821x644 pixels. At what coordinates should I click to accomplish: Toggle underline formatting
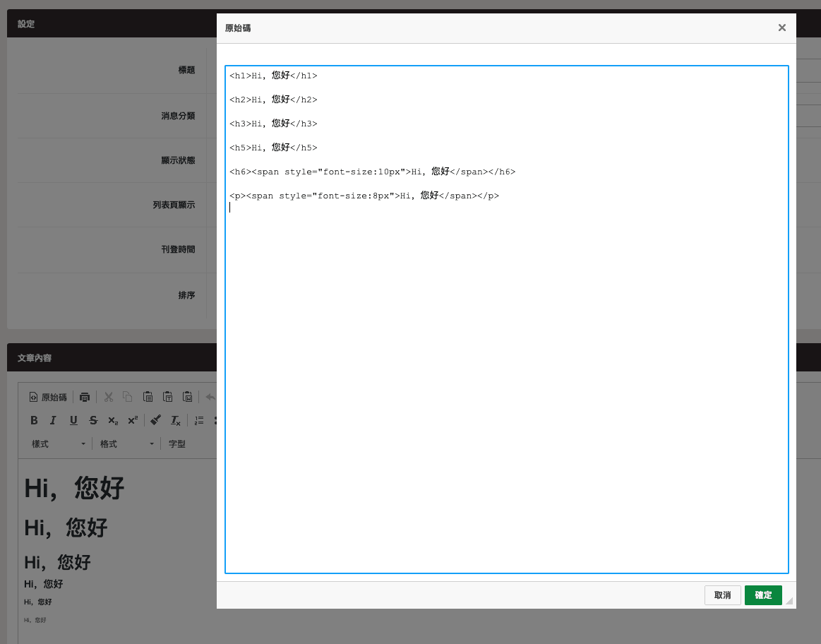coord(73,421)
